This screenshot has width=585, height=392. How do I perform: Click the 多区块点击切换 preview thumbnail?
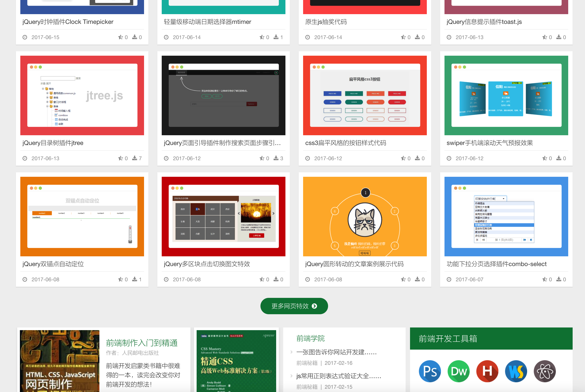[223, 217]
